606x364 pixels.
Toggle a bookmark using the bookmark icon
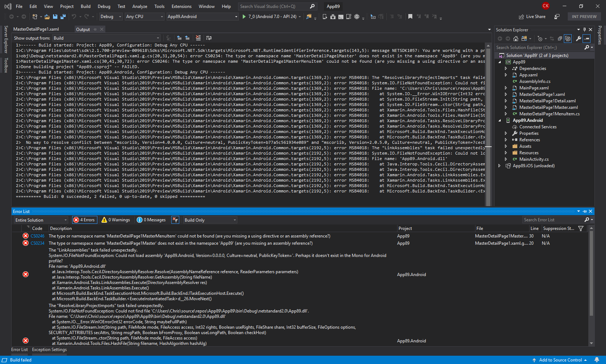tap(410, 16)
